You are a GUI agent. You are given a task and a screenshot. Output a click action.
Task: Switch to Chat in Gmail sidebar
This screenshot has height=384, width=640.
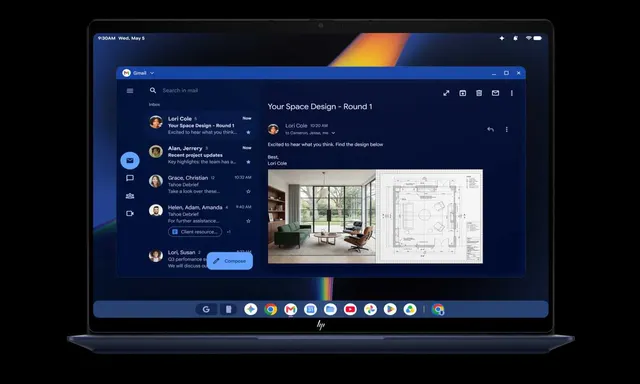point(130,178)
